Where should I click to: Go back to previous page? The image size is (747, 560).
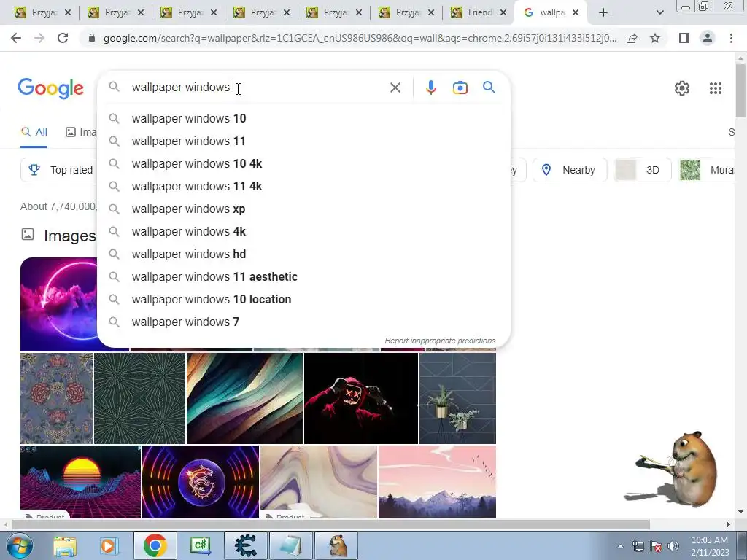[16, 38]
